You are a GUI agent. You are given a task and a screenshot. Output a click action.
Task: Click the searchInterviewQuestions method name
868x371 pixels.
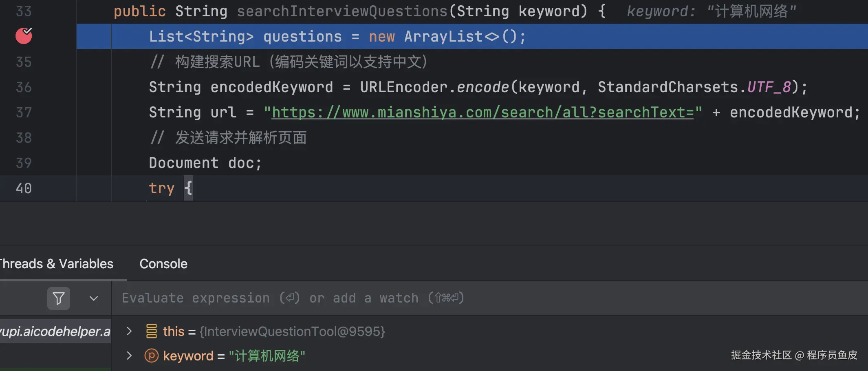[x=342, y=11]
